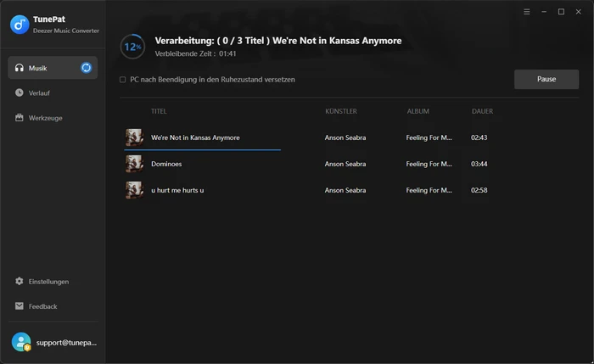Click the track progress bar under first song
594x364 pixels.
[202, 150]
